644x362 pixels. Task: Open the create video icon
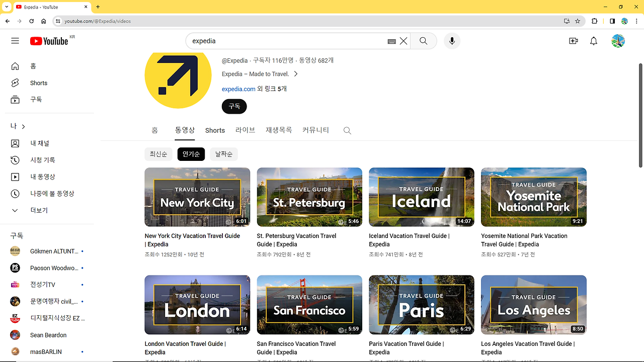pyautogui.click(x=574, y=41)
